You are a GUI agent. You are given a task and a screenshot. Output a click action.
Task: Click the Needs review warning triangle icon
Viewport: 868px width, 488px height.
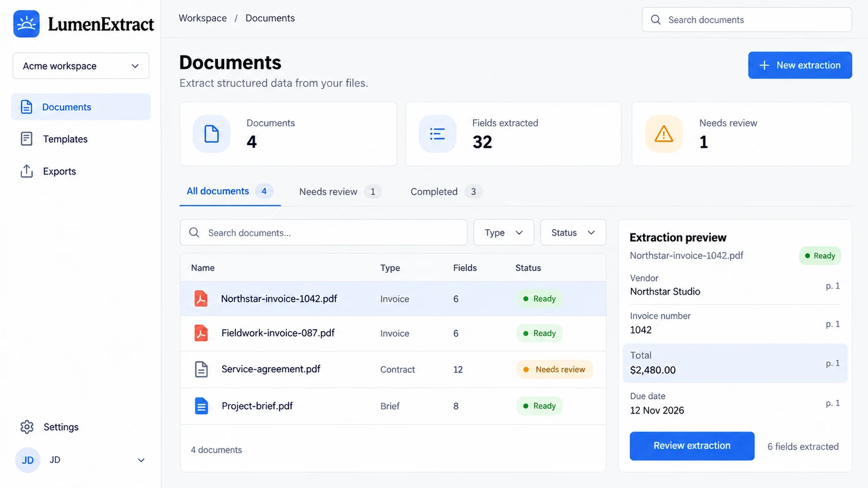tap(664, 134)
